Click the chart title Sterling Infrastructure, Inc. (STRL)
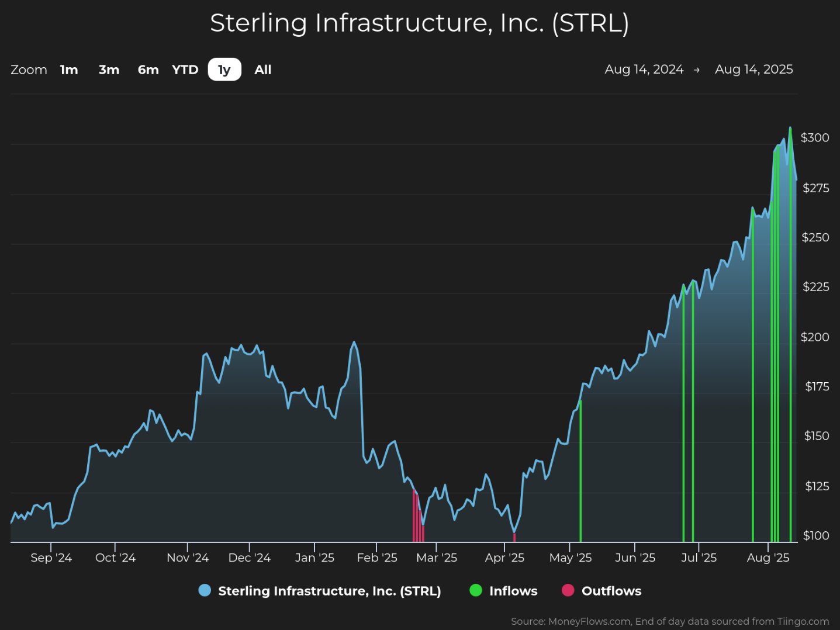The image size is (840, 630). click(420, 23)
